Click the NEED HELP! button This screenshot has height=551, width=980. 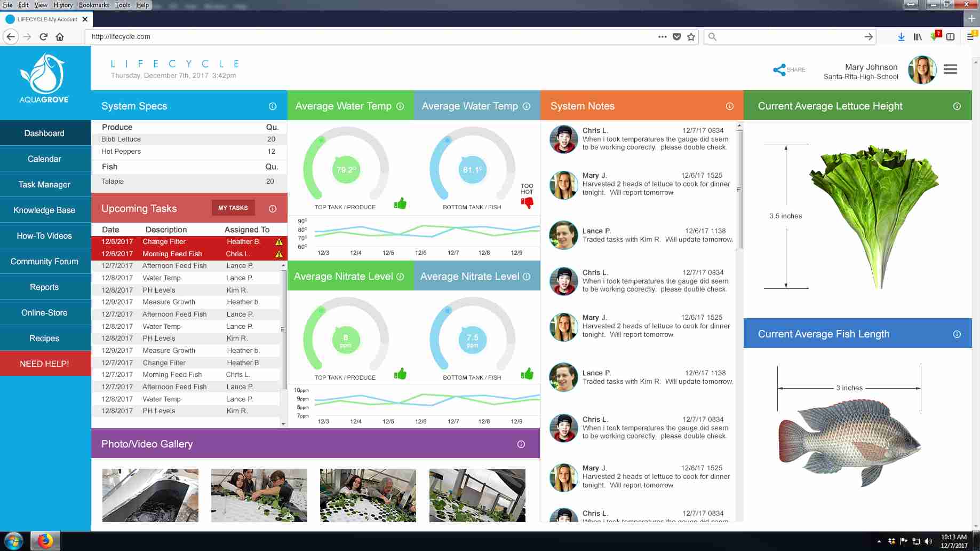point(45,364)
